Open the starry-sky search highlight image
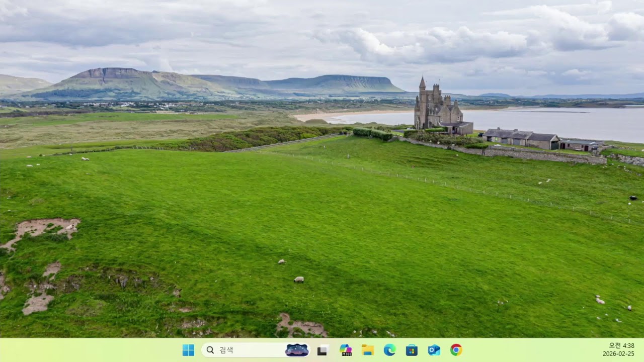The height and width of the screenshot is (362, 644). [297, 350]
